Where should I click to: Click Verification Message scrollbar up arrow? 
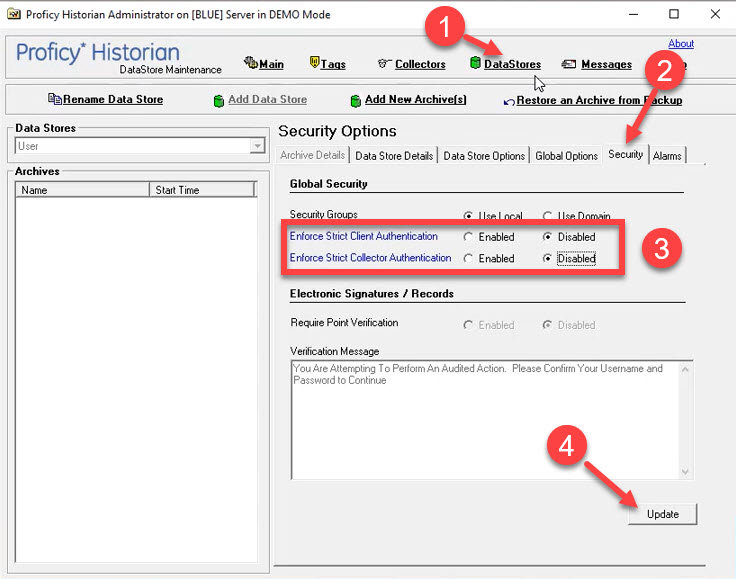pos(685,369)
